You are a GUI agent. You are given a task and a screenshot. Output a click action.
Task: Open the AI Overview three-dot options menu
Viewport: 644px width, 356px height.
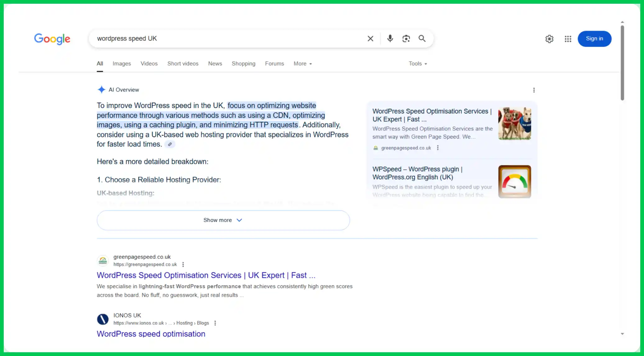tap(534, 90)
